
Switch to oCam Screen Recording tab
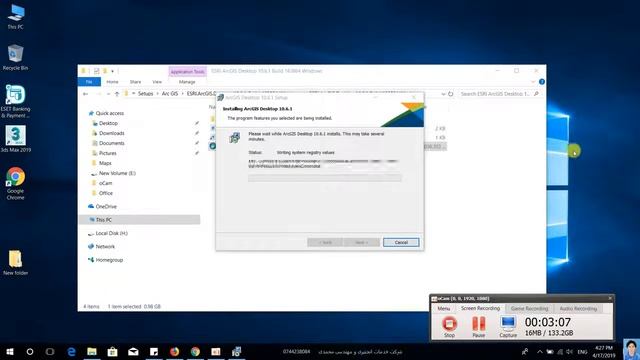pos(480,308)
